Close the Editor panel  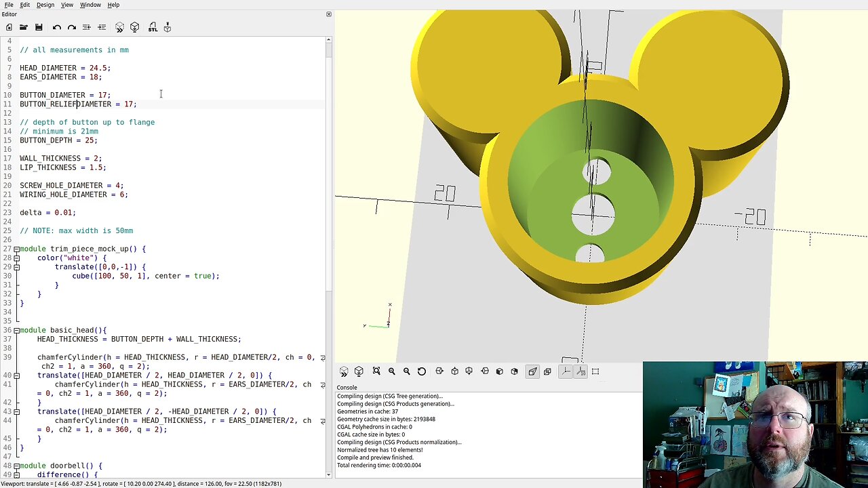click(x=329, y=14)
